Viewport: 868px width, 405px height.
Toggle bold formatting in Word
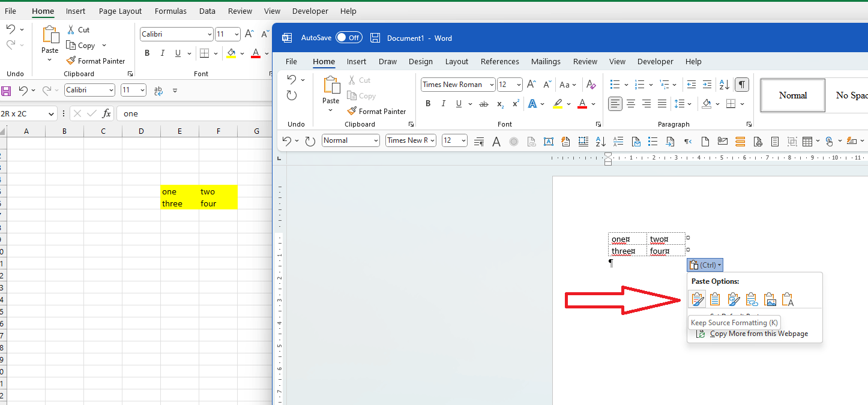coord(428,103)
